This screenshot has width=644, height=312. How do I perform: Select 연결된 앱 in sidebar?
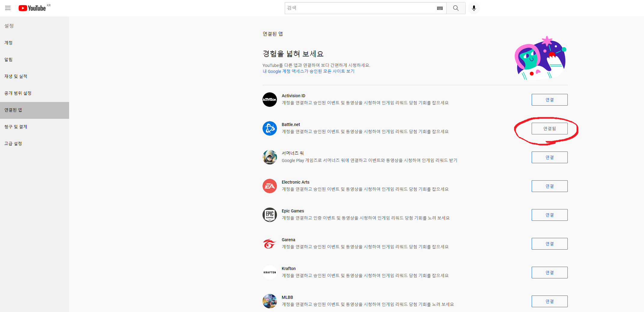(x=35, y=110)
